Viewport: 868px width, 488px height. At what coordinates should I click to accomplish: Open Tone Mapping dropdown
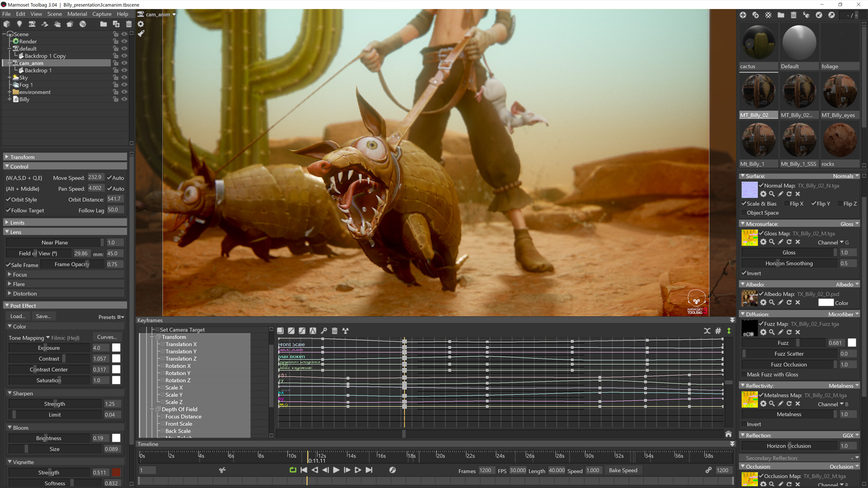[x=44, y=338]
